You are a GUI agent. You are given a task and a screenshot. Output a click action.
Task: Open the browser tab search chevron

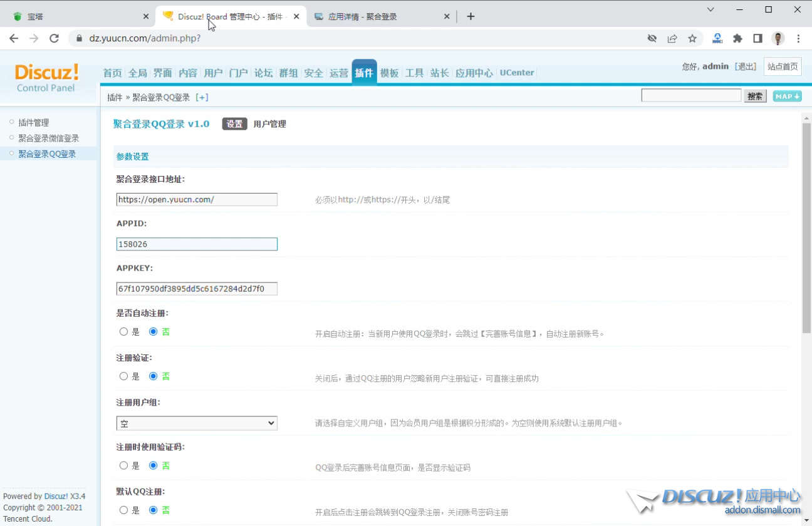click(x=710, y=10)
